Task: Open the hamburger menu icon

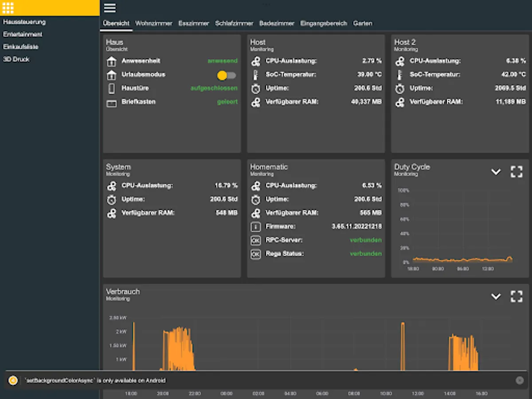Action: coord(110,8)
